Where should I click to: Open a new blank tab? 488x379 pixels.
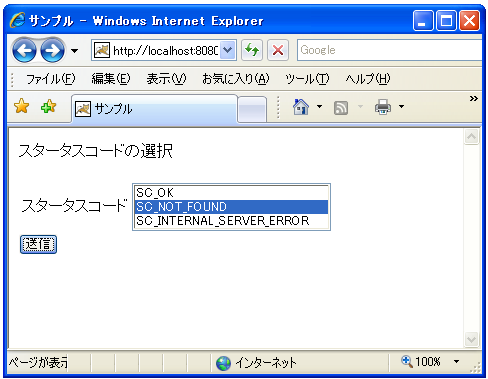click(253, 110)
